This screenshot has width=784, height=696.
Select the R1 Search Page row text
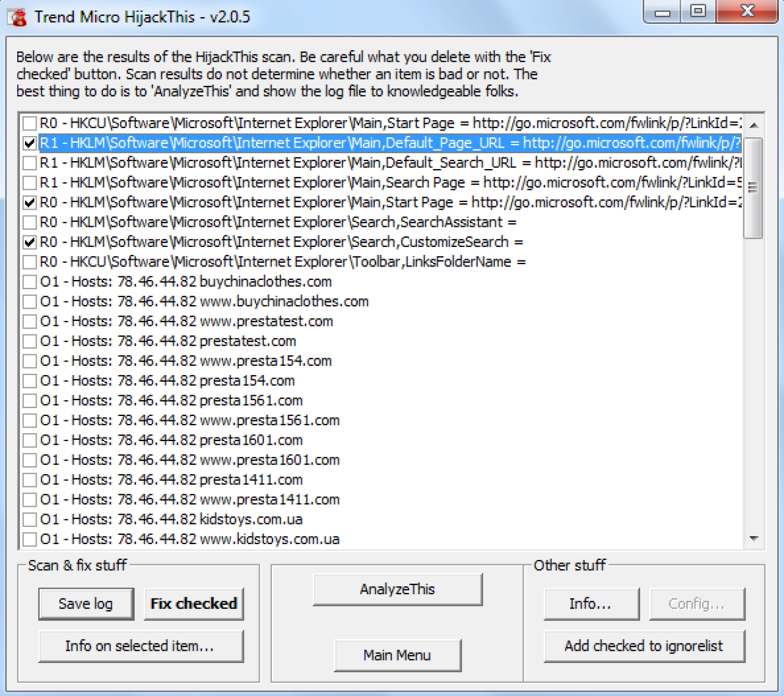390,183
